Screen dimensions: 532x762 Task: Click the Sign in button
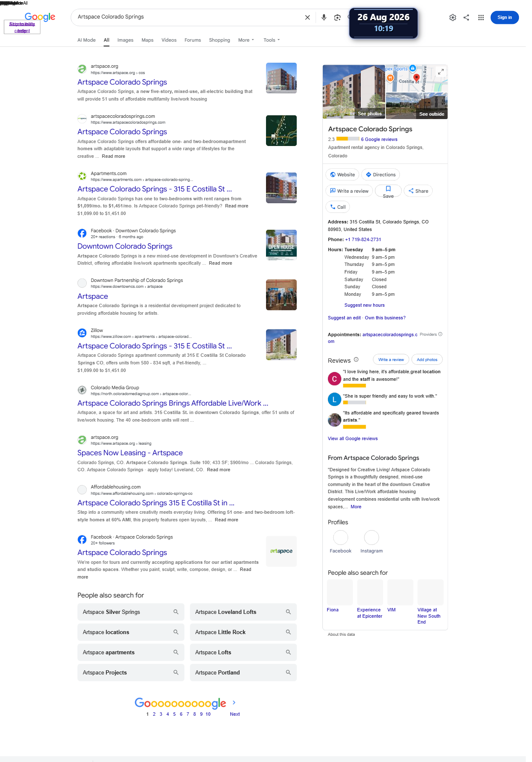(505, 17)
